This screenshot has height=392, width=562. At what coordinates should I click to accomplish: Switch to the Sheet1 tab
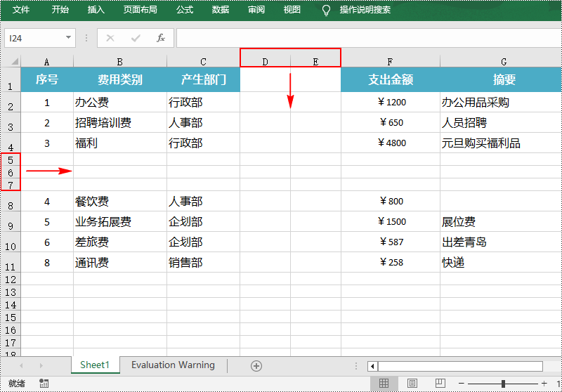95,365
